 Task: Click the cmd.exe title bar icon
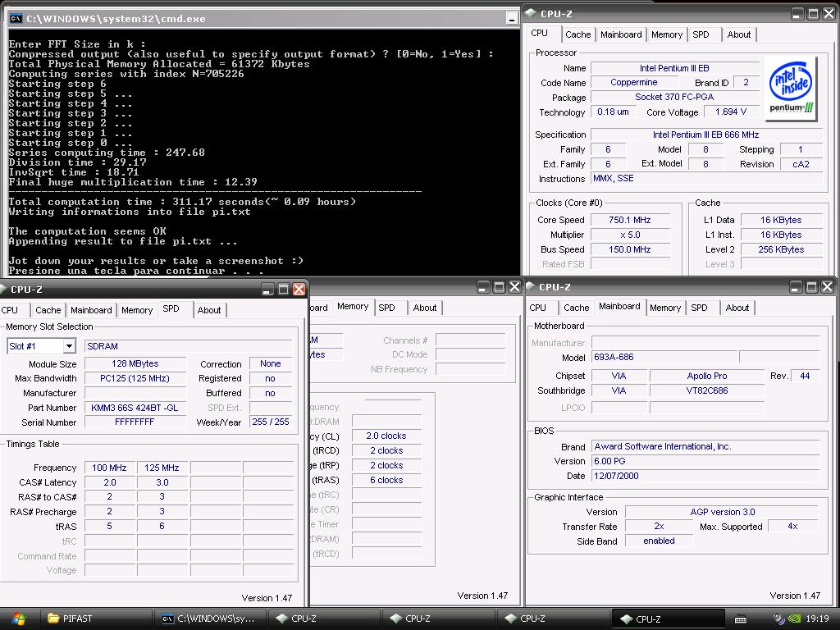16,19
